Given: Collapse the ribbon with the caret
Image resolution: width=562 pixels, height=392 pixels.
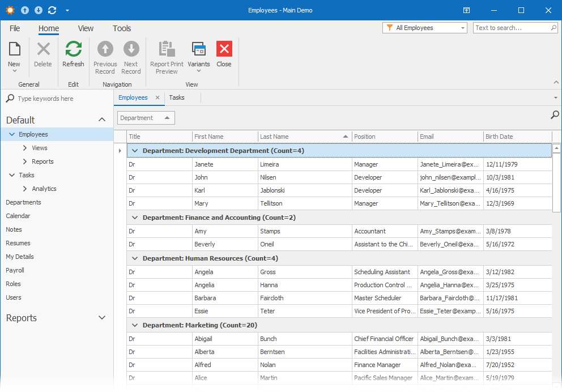Looking at the screenshot, I should pos(556,82).
